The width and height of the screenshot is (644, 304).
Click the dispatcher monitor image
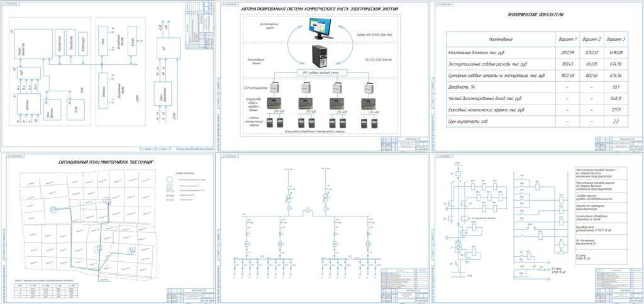pos(322,28)
